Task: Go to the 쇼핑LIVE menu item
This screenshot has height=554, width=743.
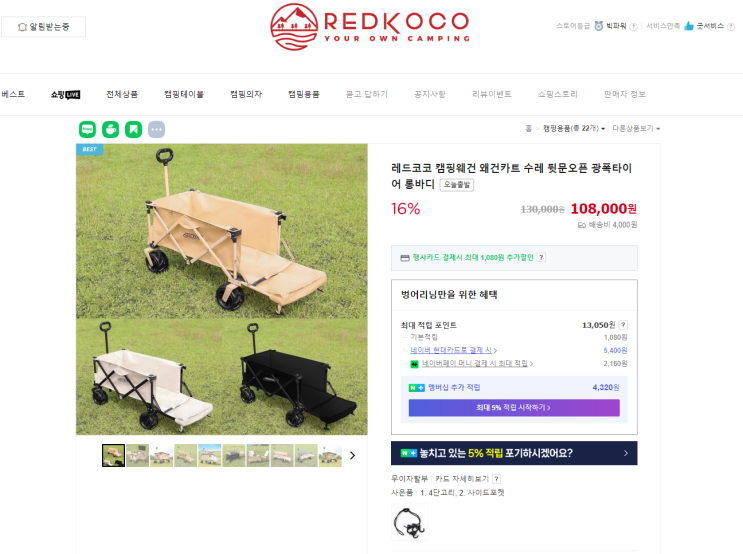Action: [x=65, y=94]
